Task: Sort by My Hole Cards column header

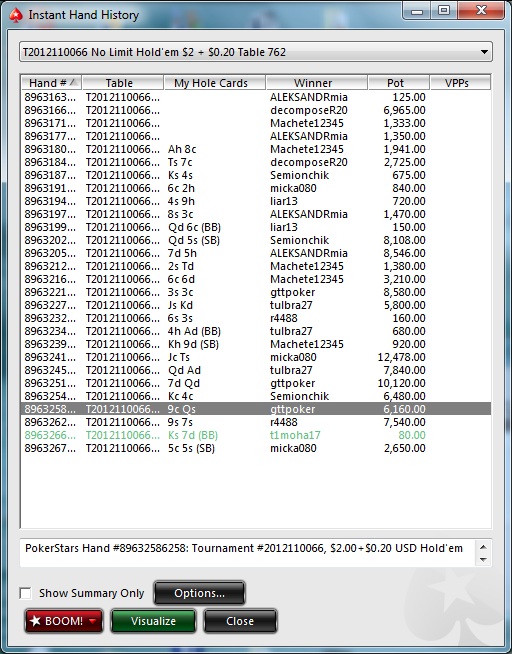Action: [215, 83]
